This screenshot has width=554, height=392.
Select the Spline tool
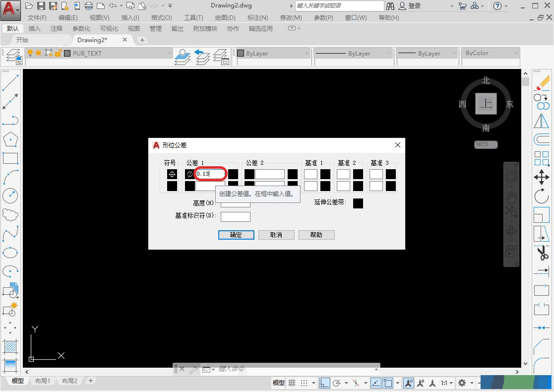(x=10, y=234)
